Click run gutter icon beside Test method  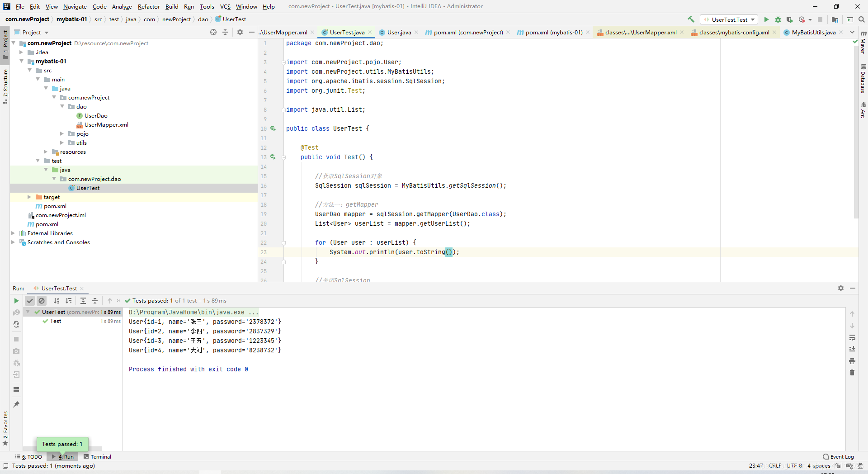click(273, 157)
